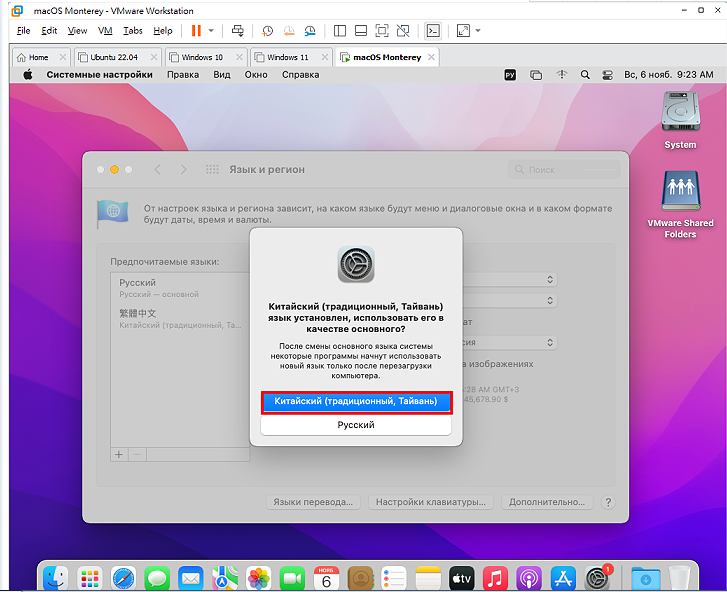Select 繁體中文 in preferred languages list
727x592 pixels.
180,318
